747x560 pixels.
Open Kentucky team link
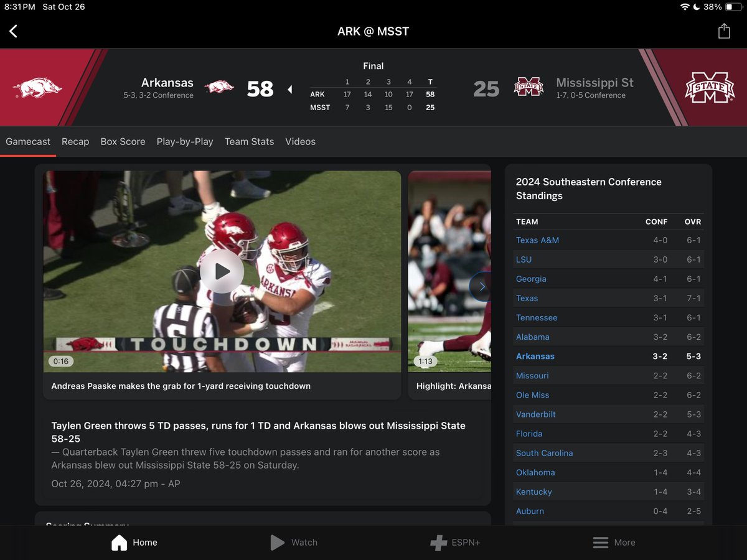pyautogui.click(x=534, y=492)
